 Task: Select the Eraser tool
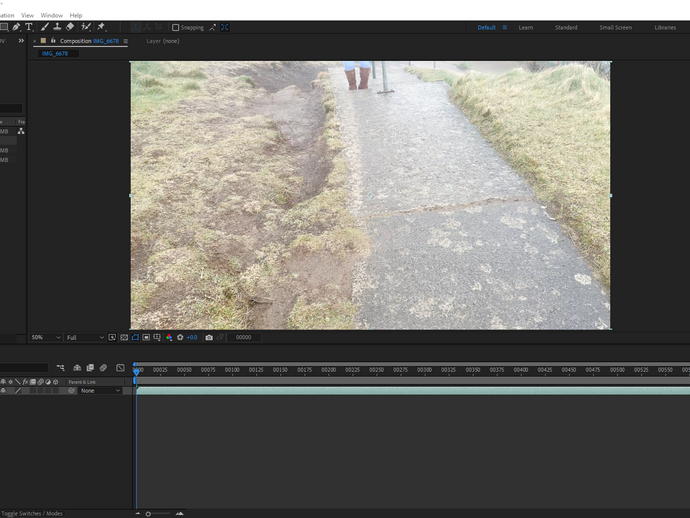point(70,27)
